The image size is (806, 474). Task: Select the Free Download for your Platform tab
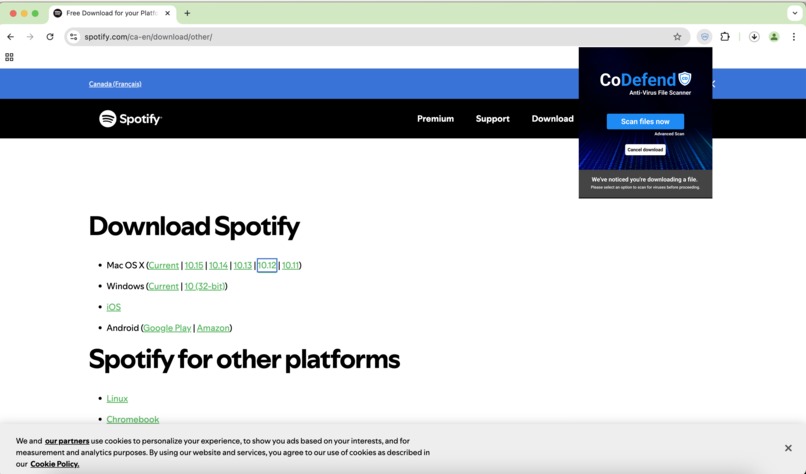[x=113, y=13]
